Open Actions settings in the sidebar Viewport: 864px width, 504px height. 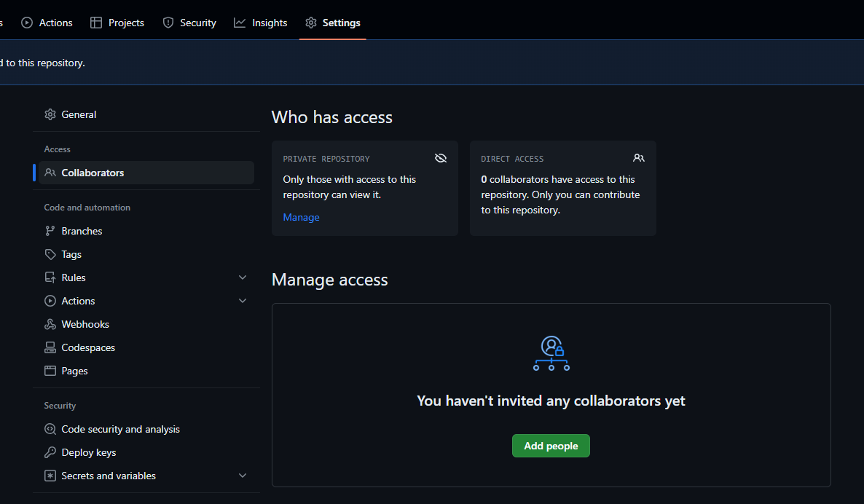click(x=146, y=301)
